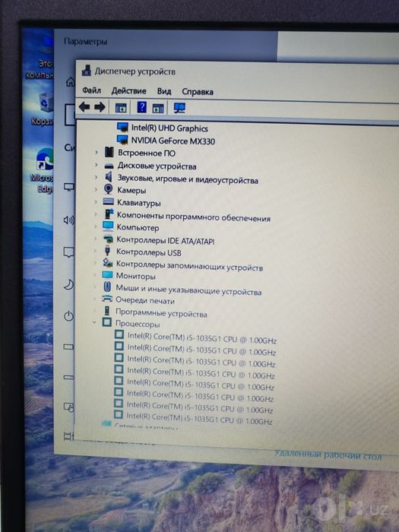Click the Компьютер monitor icon
This screenshot has height=532, width=399.
click(108, 226)
